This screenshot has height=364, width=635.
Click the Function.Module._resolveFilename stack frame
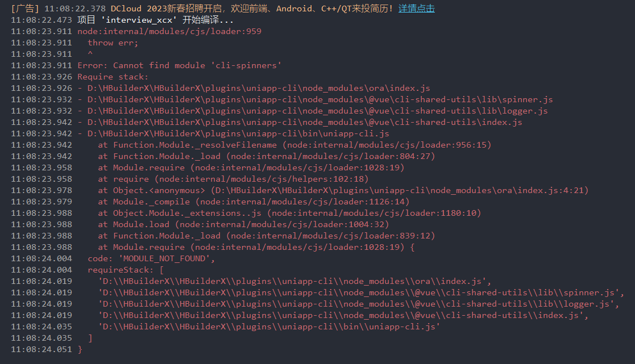pyautogui.click(x=294, y=145)
